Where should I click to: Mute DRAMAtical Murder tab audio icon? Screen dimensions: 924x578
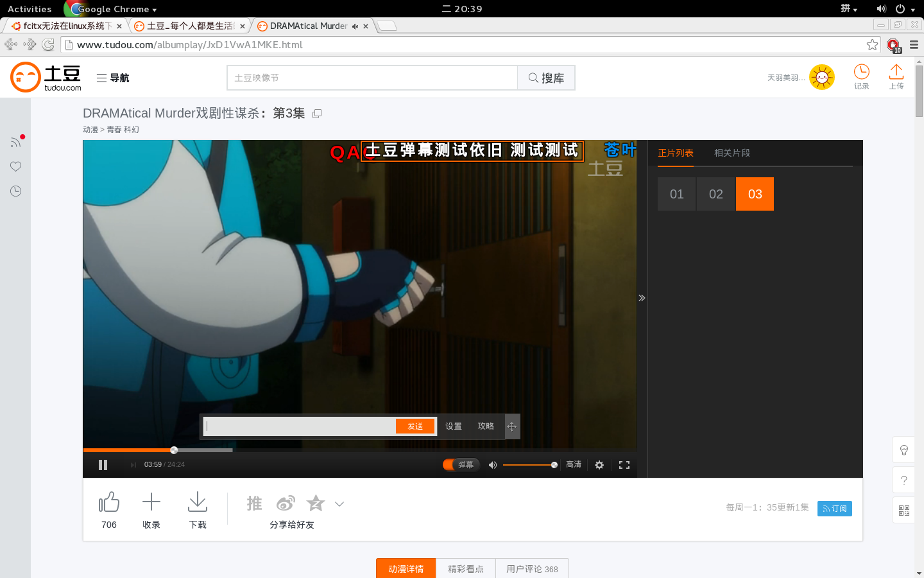click(x=355, y=26)
